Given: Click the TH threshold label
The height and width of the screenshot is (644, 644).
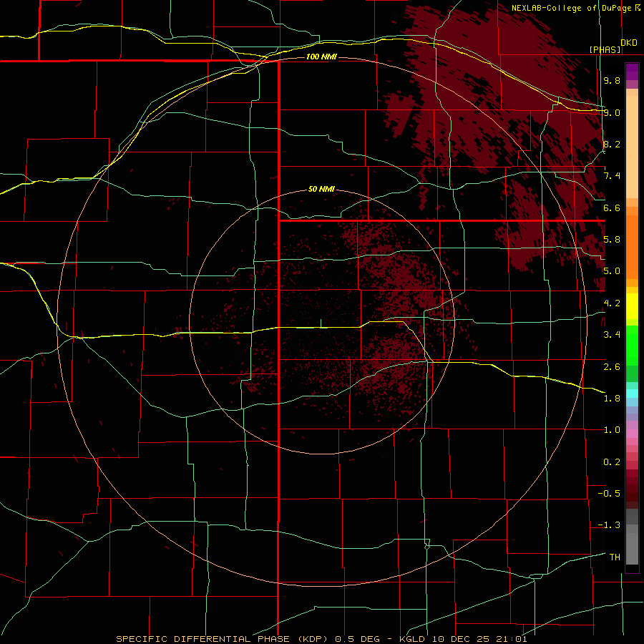Looking at the screenshot, I should click(615, 557).
